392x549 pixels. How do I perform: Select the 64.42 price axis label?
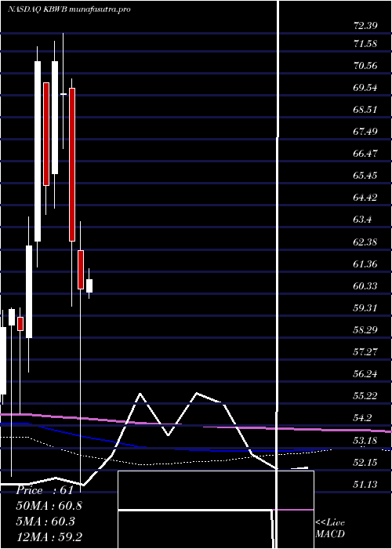[x=365, y=198]
